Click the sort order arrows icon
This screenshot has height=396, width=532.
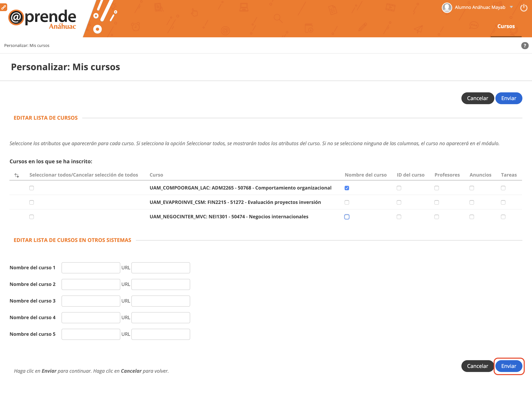[17, 175]
